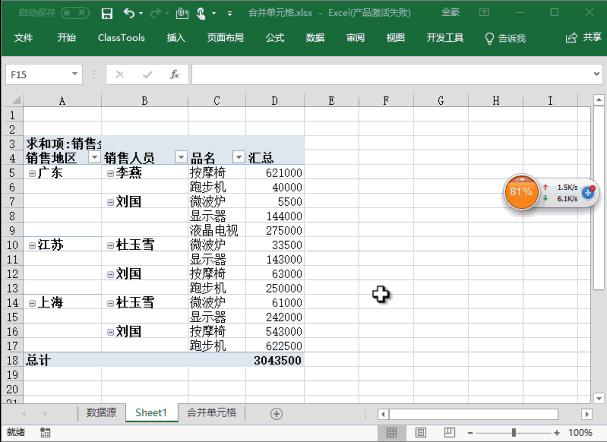The width and height of the screenshot is (607, 442).
Task: Click the Enter checkmark formula bar icon
Action: coord(147,74)
